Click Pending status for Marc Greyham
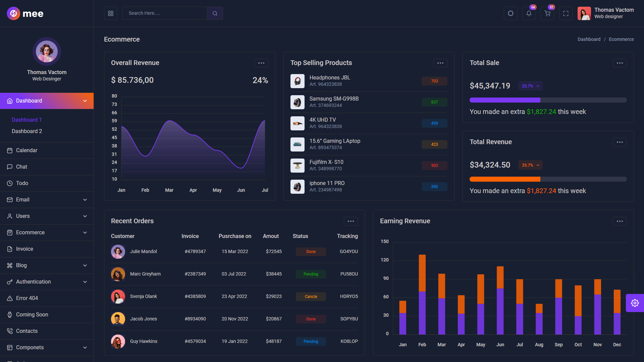Screen dimensions: 644x362 [x=311, y=274]
